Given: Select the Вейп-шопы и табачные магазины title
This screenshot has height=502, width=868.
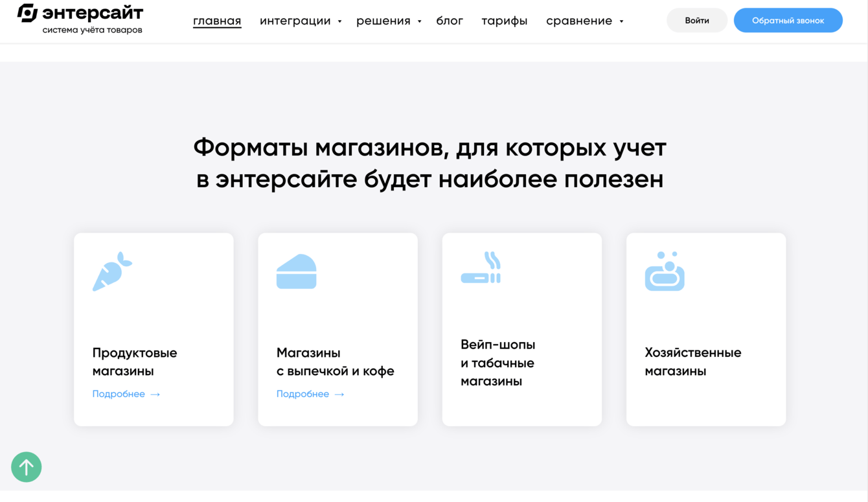Looking at the screenshot, I should (498, 363).
